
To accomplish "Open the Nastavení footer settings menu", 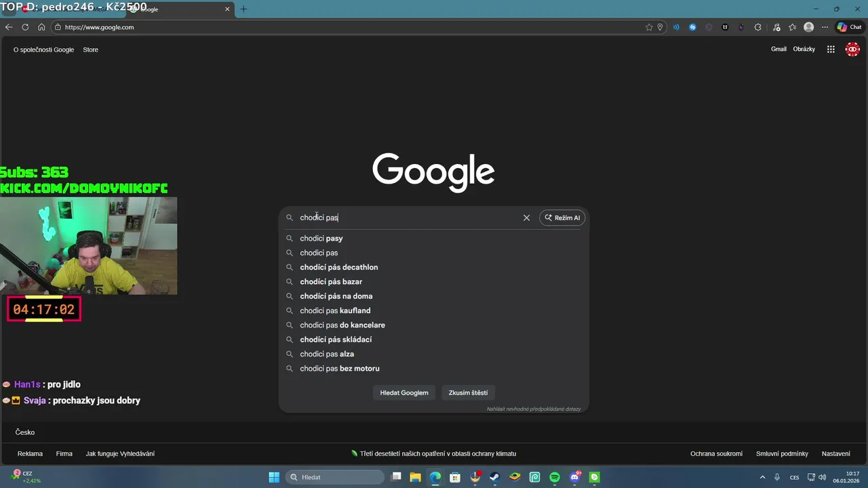I will [x=835, y=453].
